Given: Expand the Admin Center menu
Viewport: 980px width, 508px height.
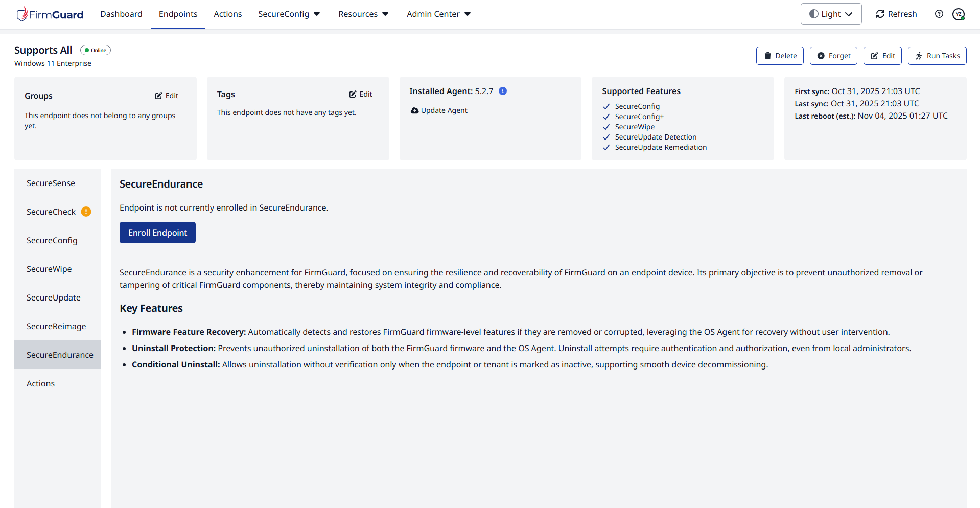Looking at the screenshot, I should click(438, 14).
